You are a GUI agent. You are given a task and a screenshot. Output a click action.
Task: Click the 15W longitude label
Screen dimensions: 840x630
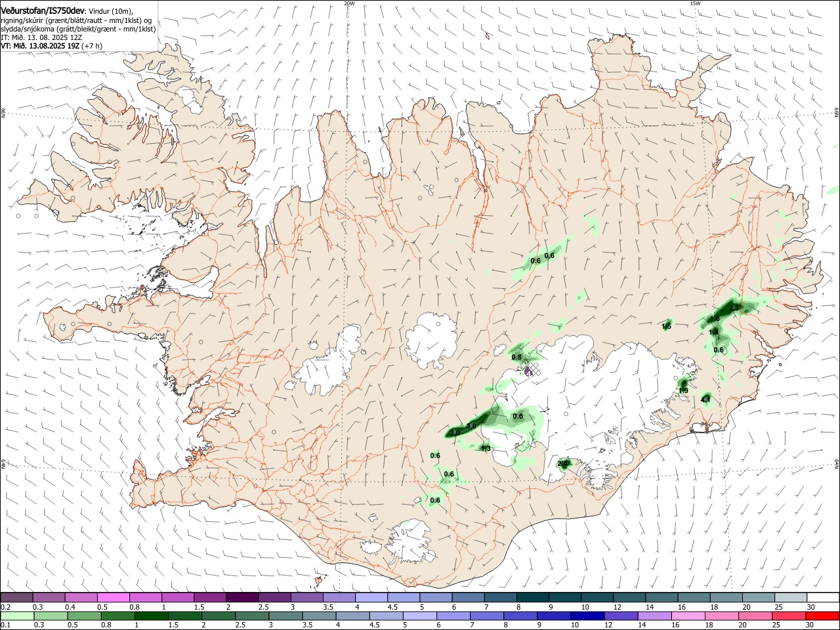pos(695,3)
